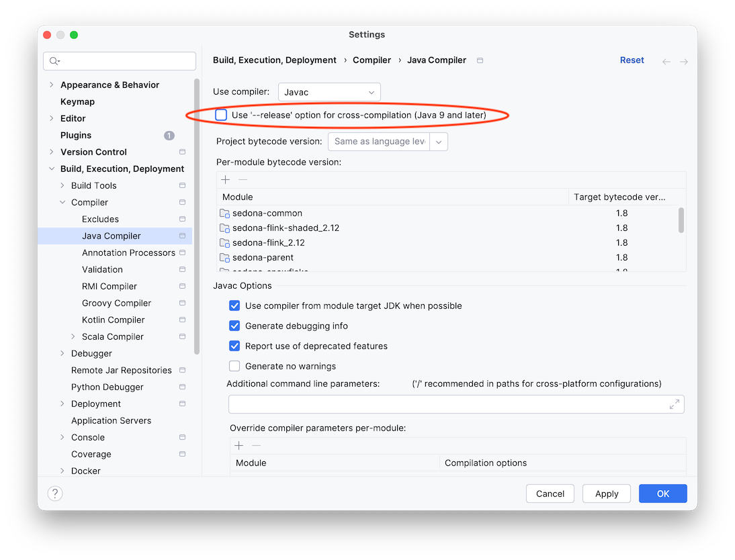Select Keymap in the settings sidebar

pyautogui.click(x=76, y=101)
